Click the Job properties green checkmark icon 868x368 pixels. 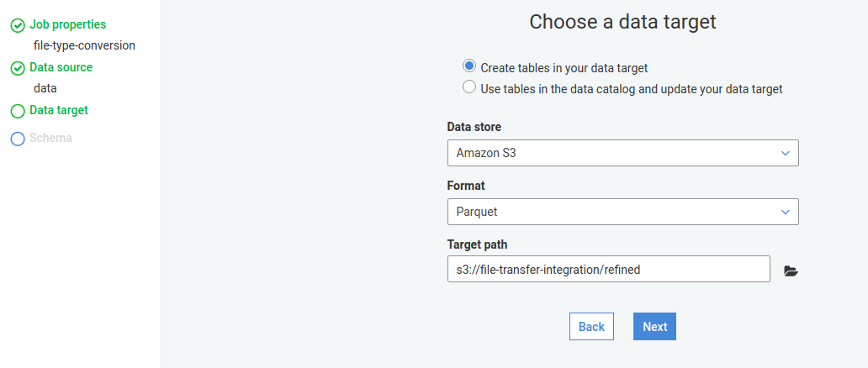pos(17,26)
